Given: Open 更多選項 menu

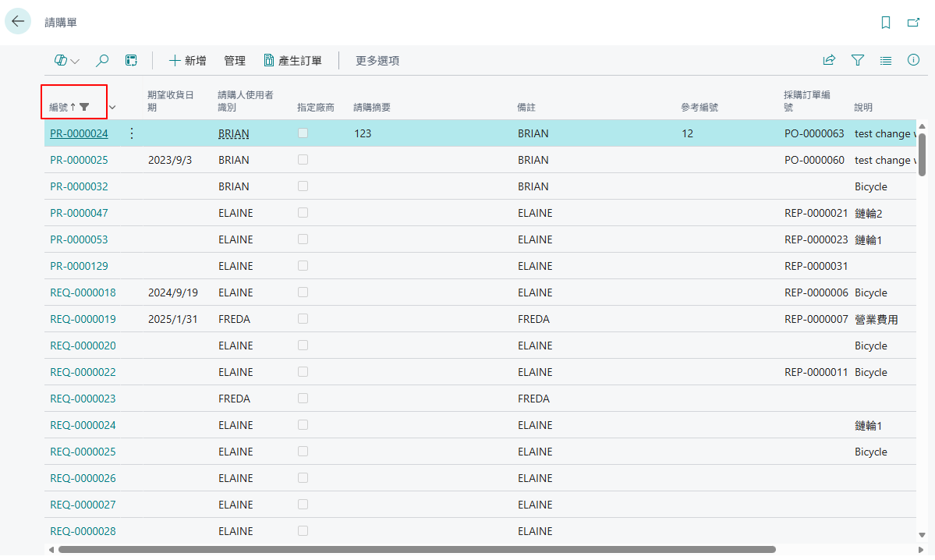Looking at the screenshot, I should click(377, 60).
